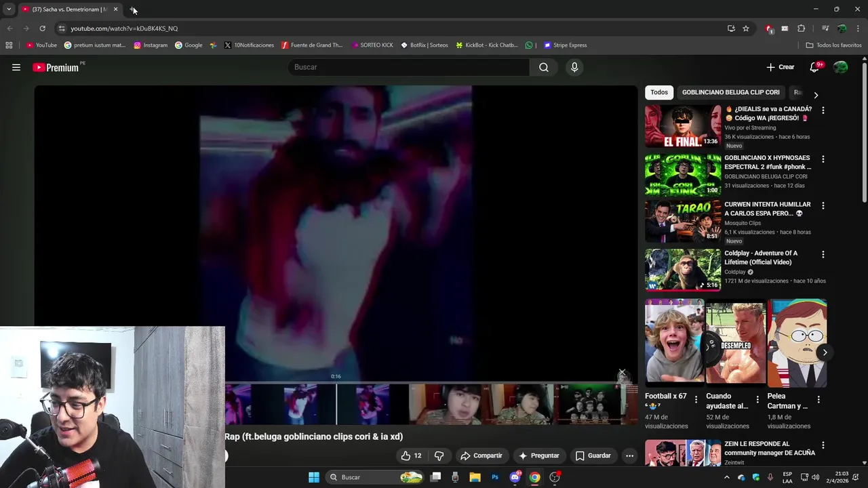Open Stripe Express bookmark
This screenshot has width=868, height=488.
tap(566, 45)
